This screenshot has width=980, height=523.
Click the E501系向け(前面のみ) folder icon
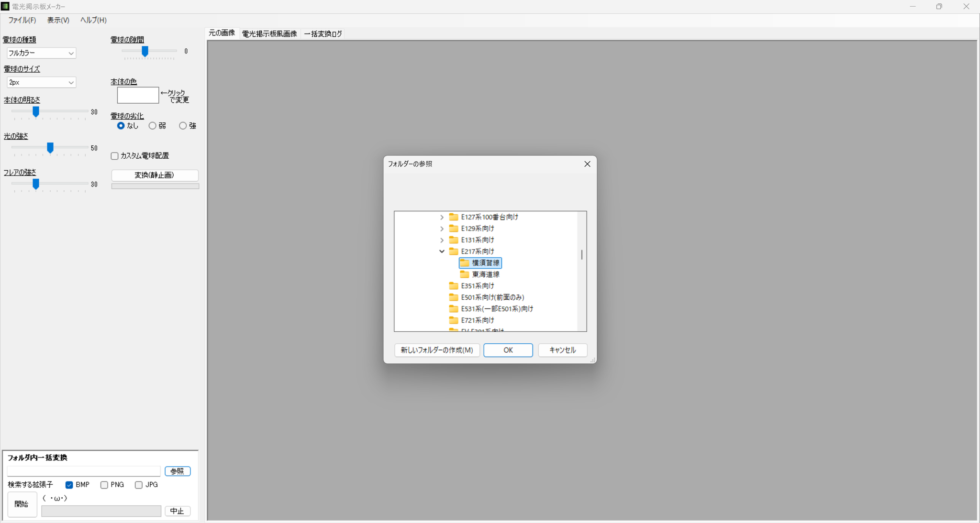(454, 297)
